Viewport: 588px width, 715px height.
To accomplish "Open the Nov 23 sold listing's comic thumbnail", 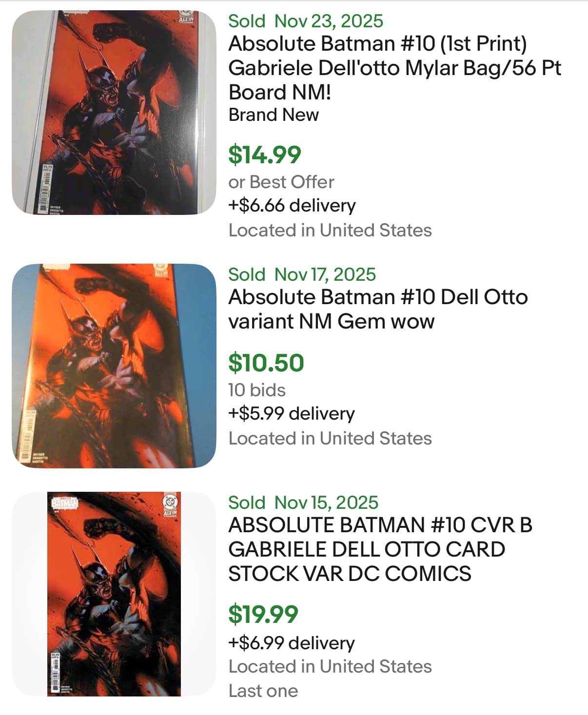I will coord(114,112).
